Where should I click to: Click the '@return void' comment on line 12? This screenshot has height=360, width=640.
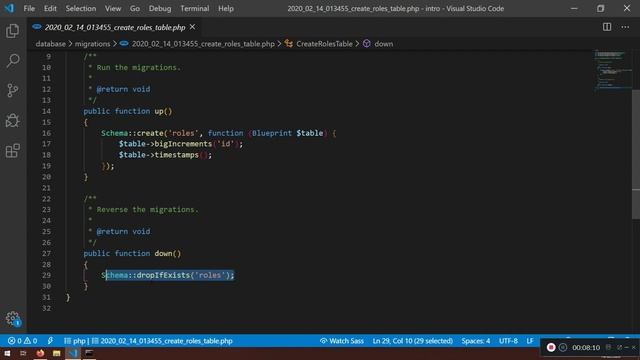point(123,89)
